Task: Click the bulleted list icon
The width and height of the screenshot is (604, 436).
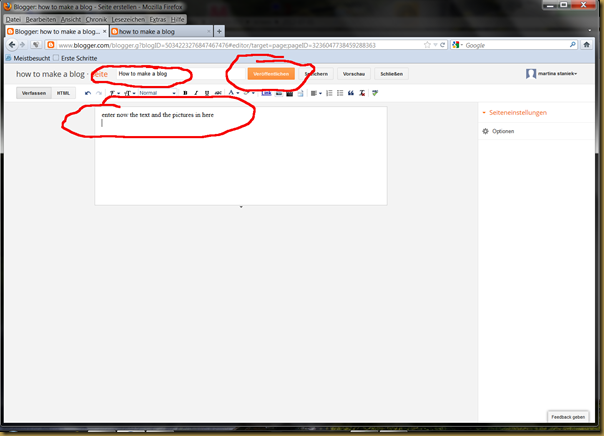Action: pyautogui.click(x=340, y=93)
